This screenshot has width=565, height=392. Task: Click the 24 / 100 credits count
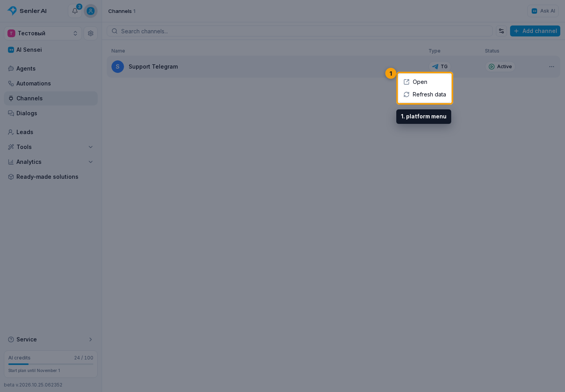coord(84,358)
